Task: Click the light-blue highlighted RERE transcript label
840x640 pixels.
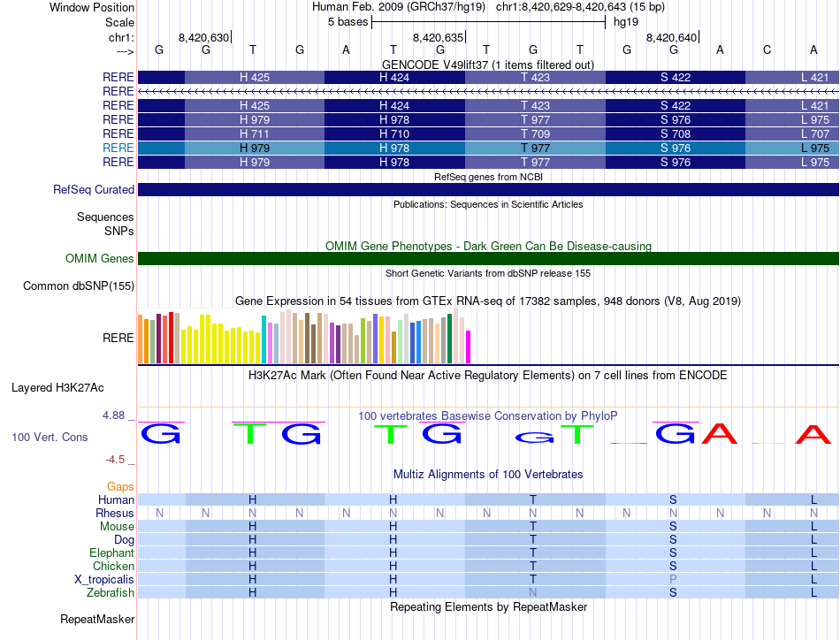Action: pyautogui.click(x=118, y=148)
